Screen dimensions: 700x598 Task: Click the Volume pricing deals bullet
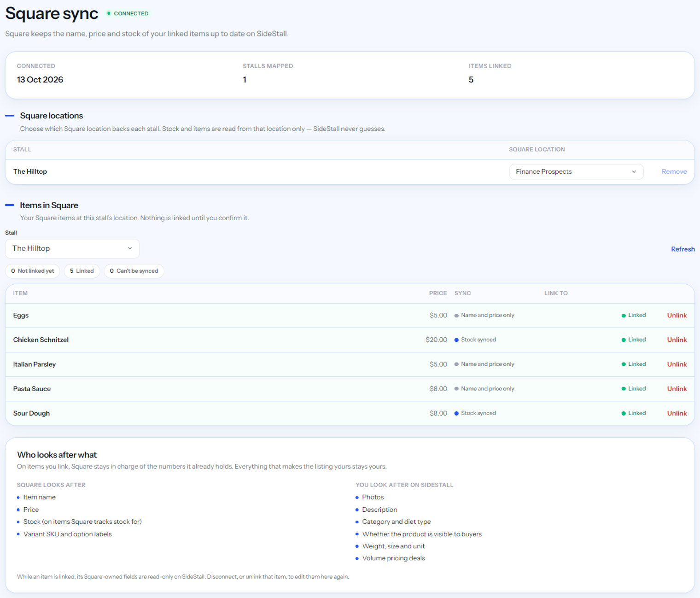pos(393,558)
